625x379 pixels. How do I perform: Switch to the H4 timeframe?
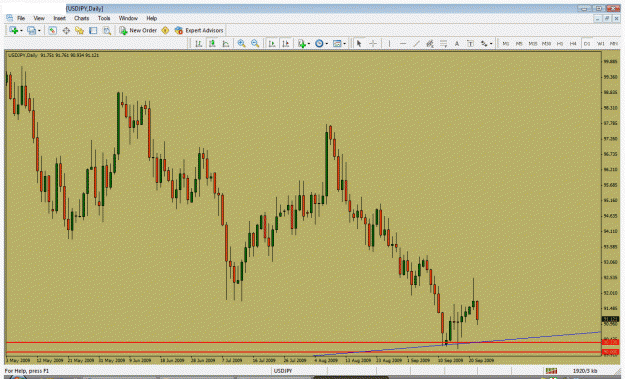pos(573,44)
